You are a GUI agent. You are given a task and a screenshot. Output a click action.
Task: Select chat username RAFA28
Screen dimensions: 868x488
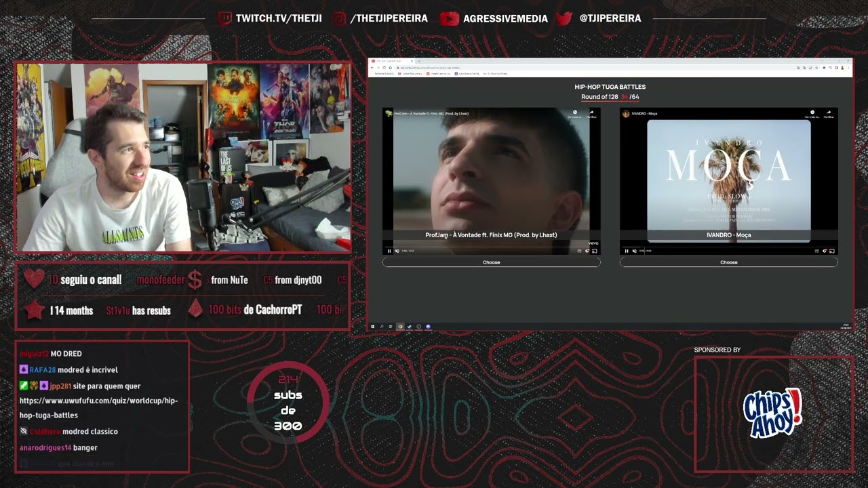pyautogui.click(x=42, y=370)
